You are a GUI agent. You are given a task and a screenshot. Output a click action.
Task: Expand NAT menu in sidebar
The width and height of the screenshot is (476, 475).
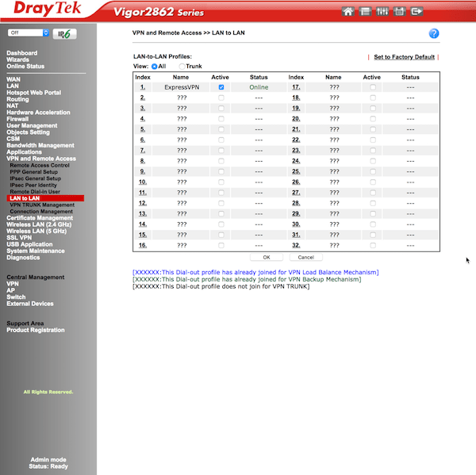13,105
